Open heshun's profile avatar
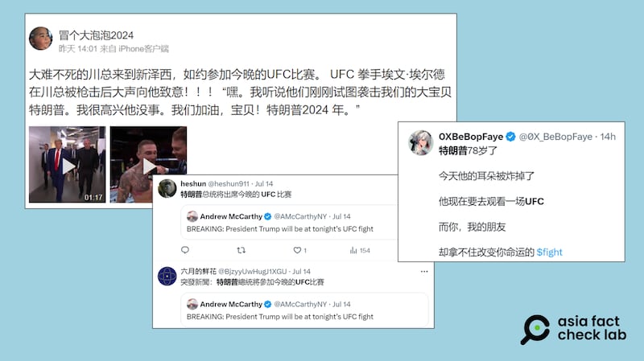The image size is (644, 361). [167, 189]
